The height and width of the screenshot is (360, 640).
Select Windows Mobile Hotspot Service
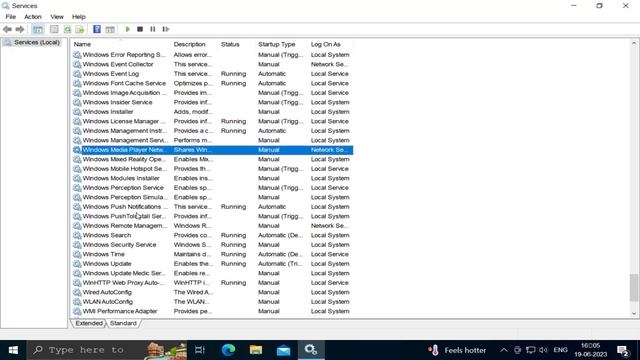213,169
